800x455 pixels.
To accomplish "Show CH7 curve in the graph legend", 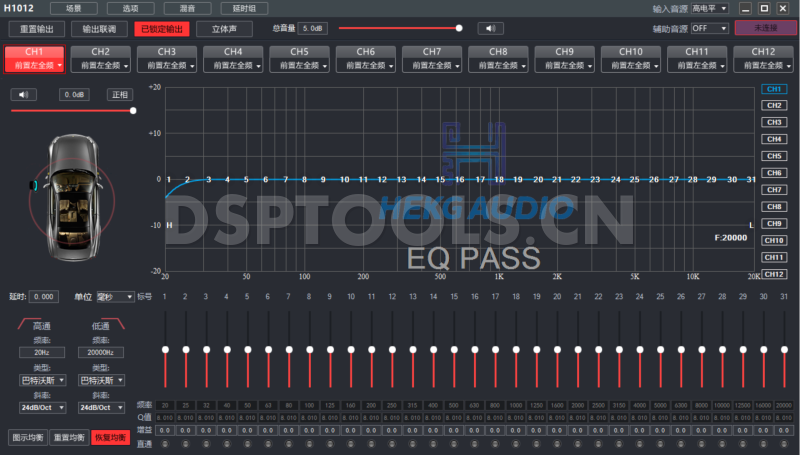I will (x=774, y=190).
